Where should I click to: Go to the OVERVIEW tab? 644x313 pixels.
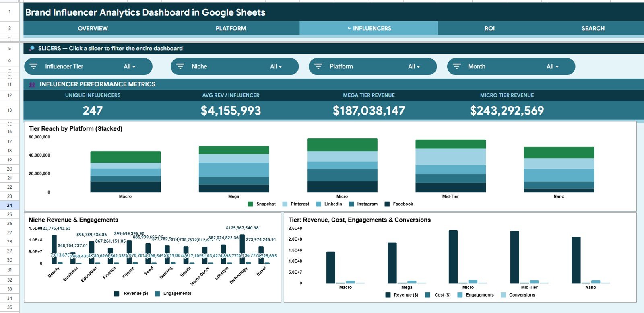(93, 28)
